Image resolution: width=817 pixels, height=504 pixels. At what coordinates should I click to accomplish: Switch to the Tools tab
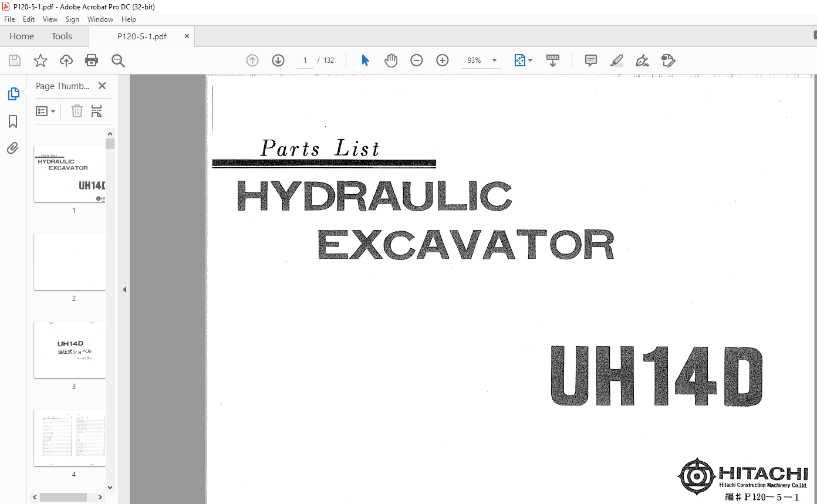pyautogui.click(x=62, y=36)
